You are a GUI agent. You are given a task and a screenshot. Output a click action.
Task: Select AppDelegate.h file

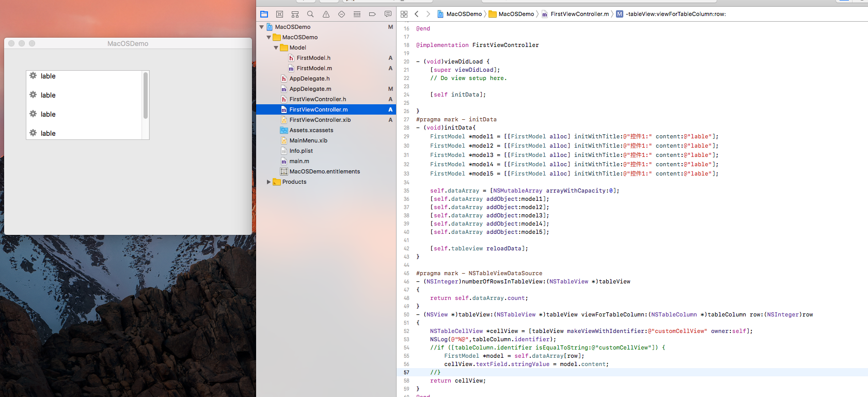[x=309, y=78]
